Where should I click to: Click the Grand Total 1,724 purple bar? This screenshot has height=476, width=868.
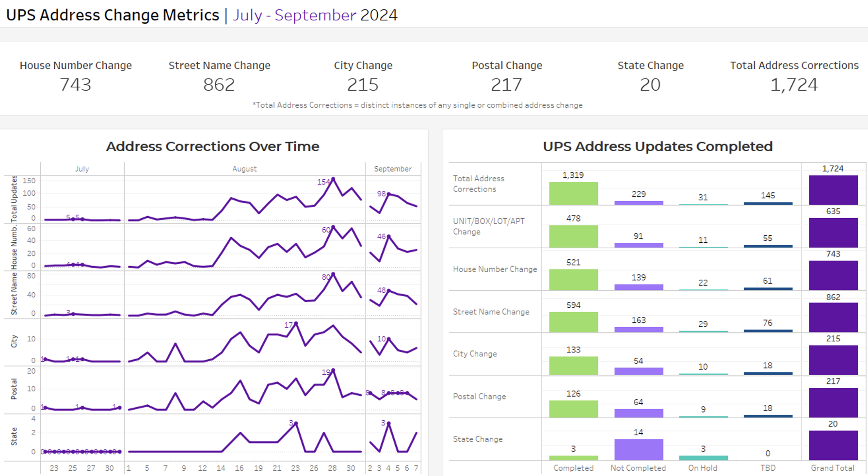(x=833, y=190)
